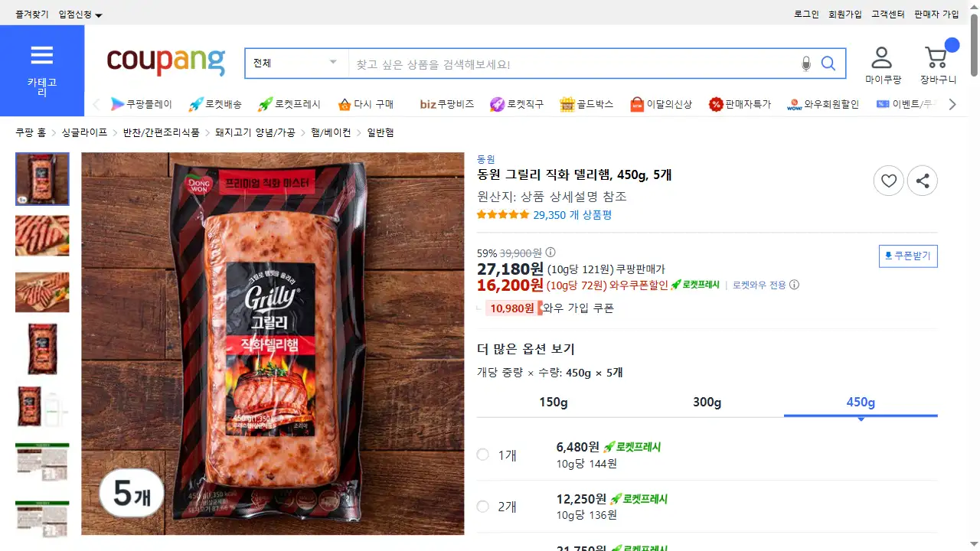Select the 1개 quantity radio option

(482, 455)
